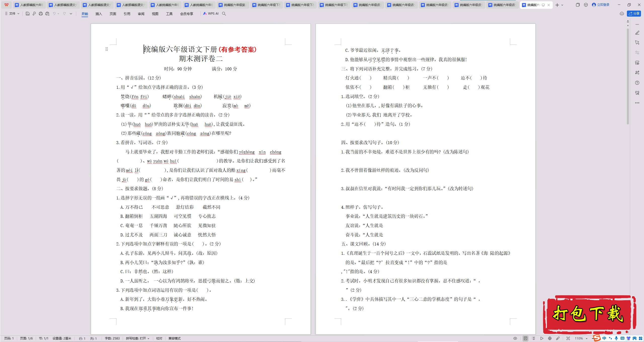Click the Sogou microphone voice input icon
644x342 pixels.
pyautogui.click(x=616, y=338)
